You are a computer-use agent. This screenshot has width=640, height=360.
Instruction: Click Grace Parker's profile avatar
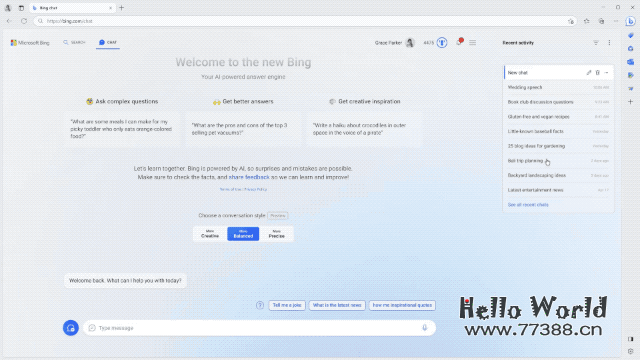pyautogui.click(x=410, y=42)
